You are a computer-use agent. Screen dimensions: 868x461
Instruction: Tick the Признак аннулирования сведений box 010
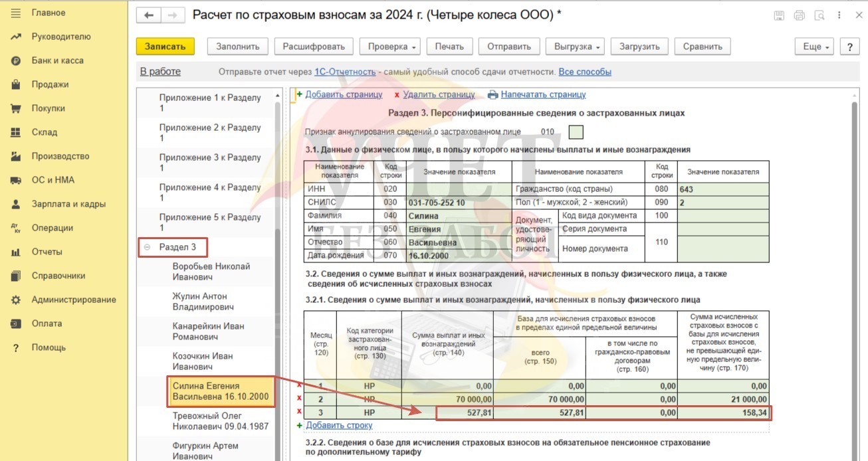pyautogui.click(x=576, y=132)
